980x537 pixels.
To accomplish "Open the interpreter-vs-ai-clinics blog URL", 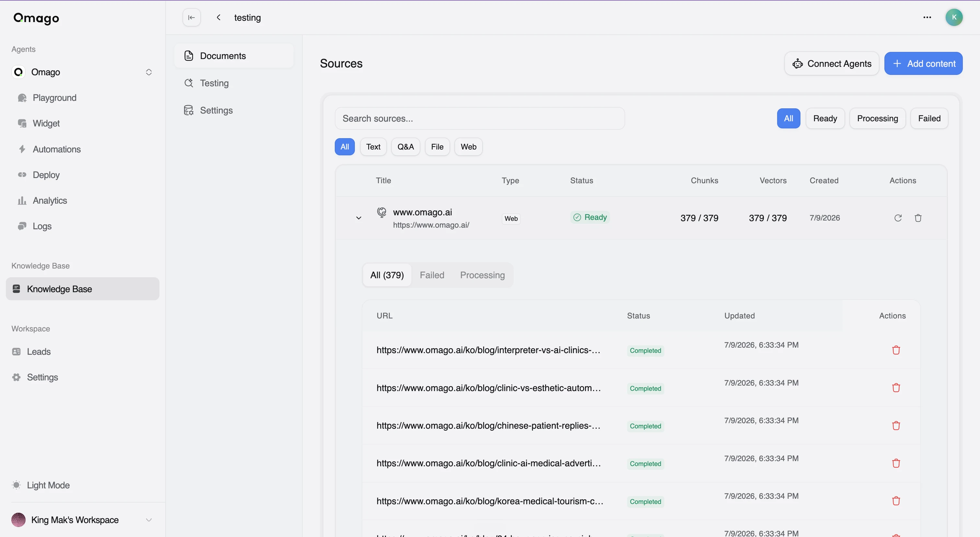I will tap(488, 350).
